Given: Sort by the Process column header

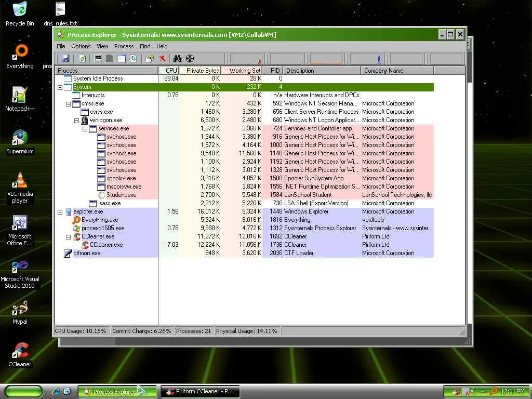Looking at the screenshot, I should tap(107, 70).
